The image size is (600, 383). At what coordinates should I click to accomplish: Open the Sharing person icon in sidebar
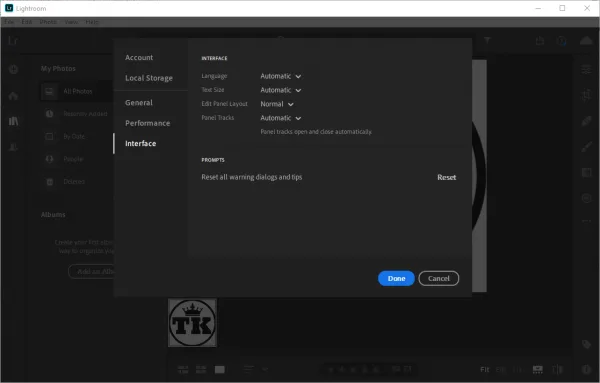(13, 147)
